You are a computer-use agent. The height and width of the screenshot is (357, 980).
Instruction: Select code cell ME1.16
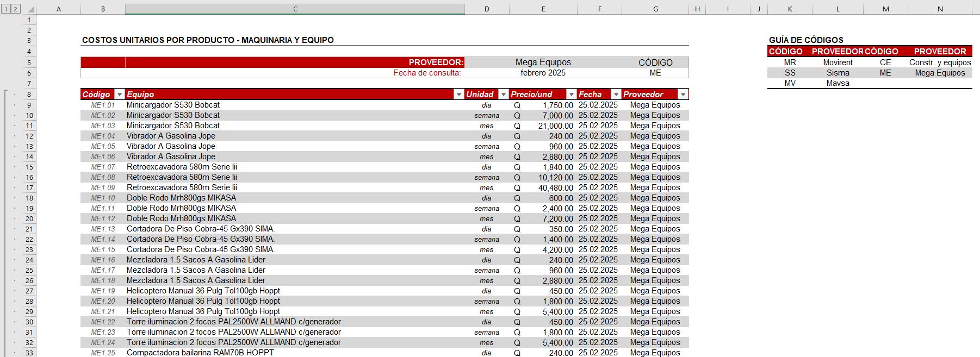click(x=103, y=260)
